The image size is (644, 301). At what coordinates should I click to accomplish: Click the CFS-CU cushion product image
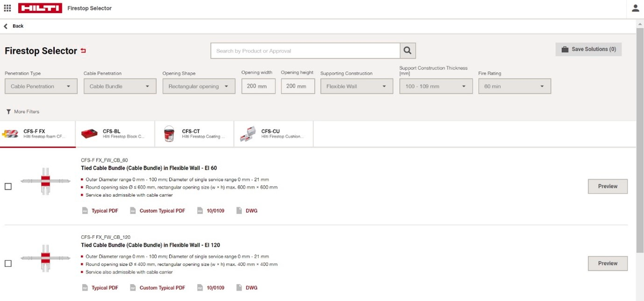(x=248, y=134)
